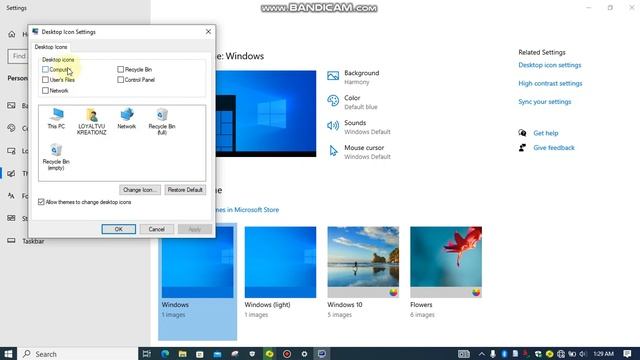Click the Give feedback person icon

pyautogui.click(x=522, y=147)
